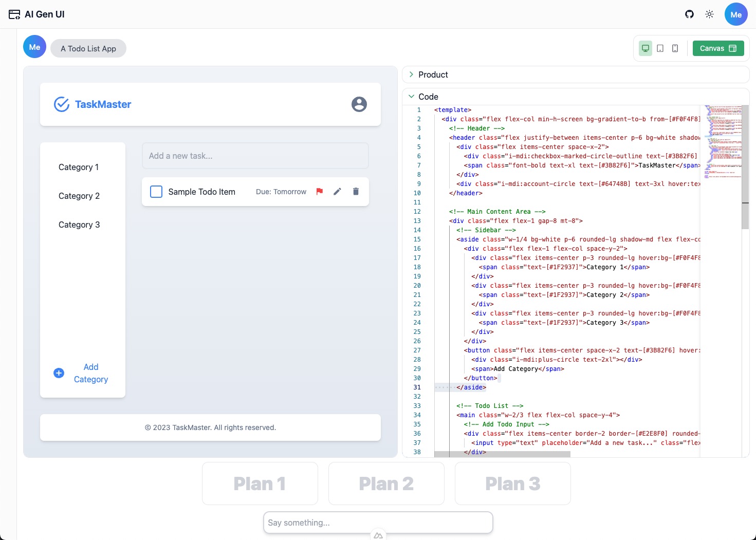756x540 pixels.
Task: Click the Todo List comment in code
Action: (x=490, y=406)
